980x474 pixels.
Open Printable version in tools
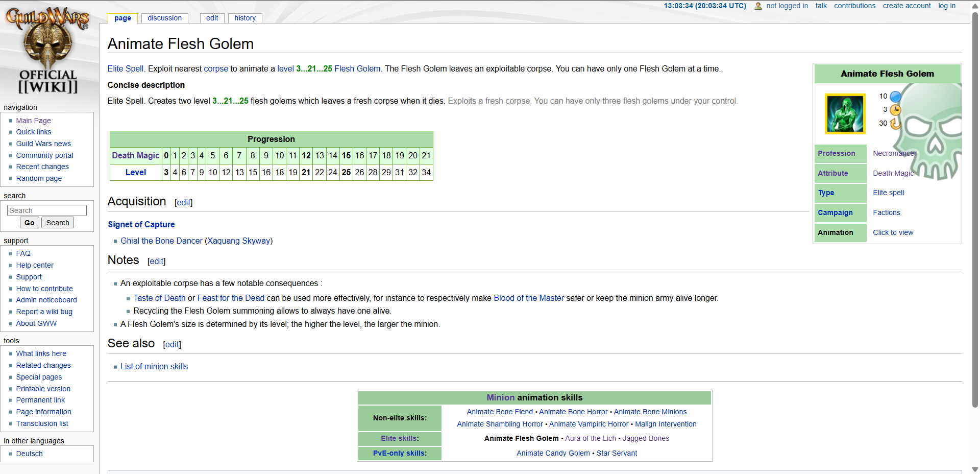(43, 389)
